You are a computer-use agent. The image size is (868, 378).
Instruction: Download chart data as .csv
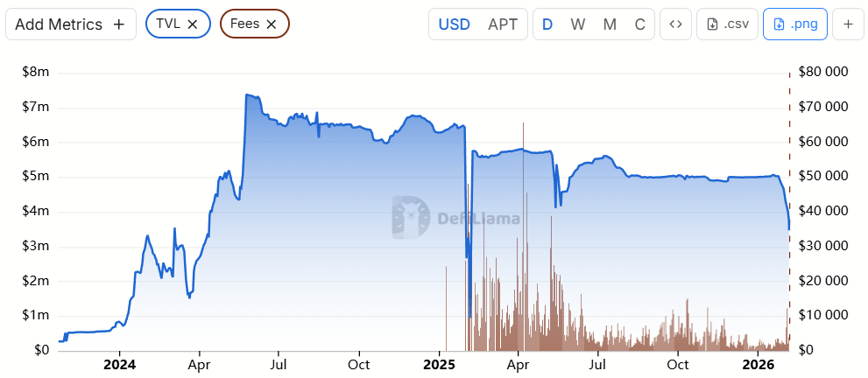[x=727, y=24]
